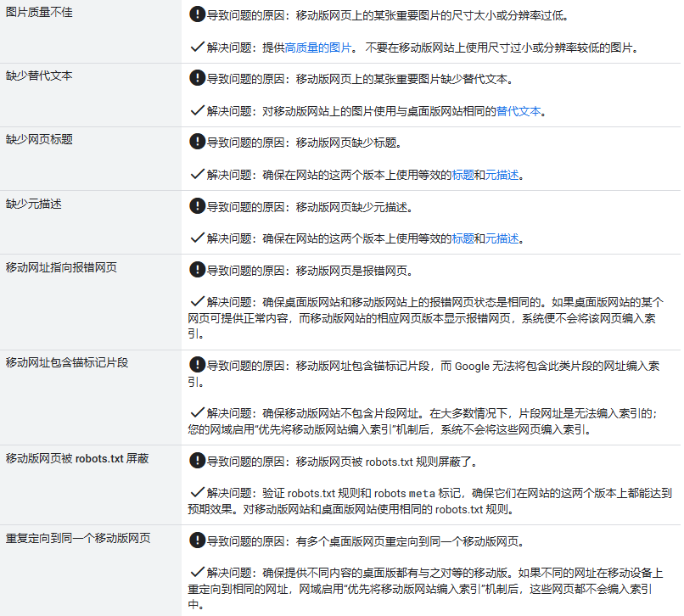Click the checkmark icon in 缺少元描述 row
This screenshot has width=684, height=616.
(x=197, y=238)
